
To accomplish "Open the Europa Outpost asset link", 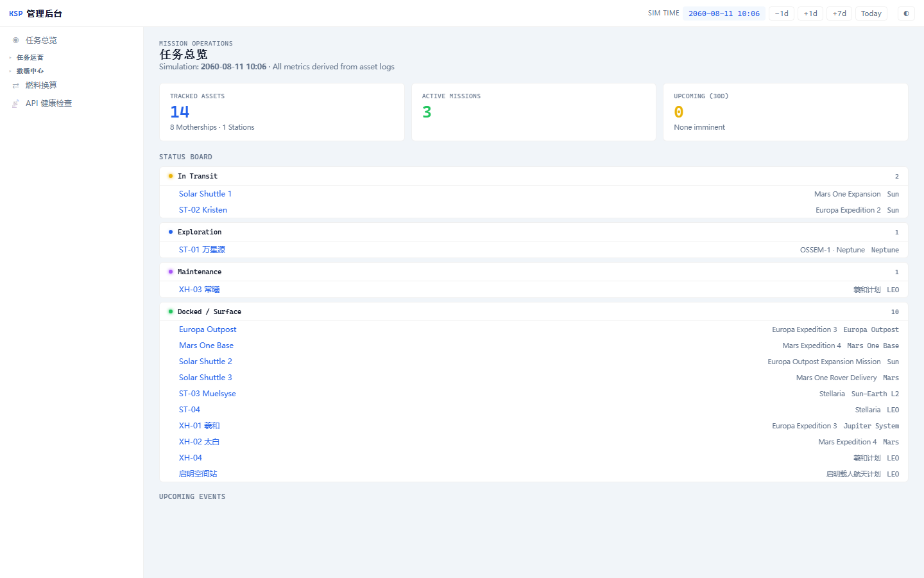I will [207, 329].
